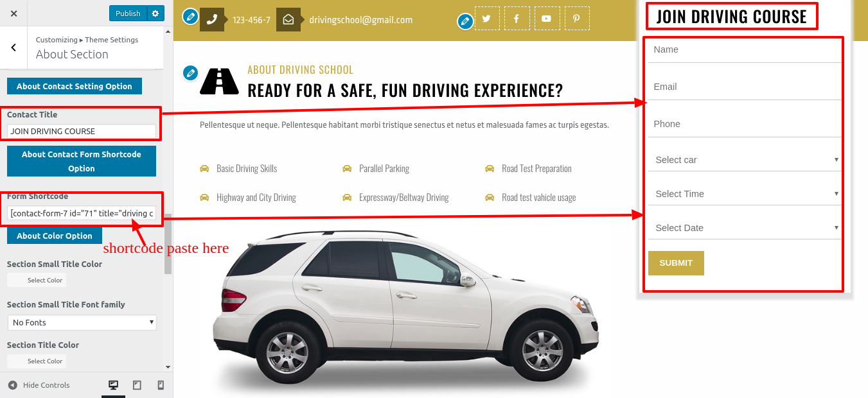Click the Form Shortcode input field
This screenshot has width=868, height=398.
(82, 213)
